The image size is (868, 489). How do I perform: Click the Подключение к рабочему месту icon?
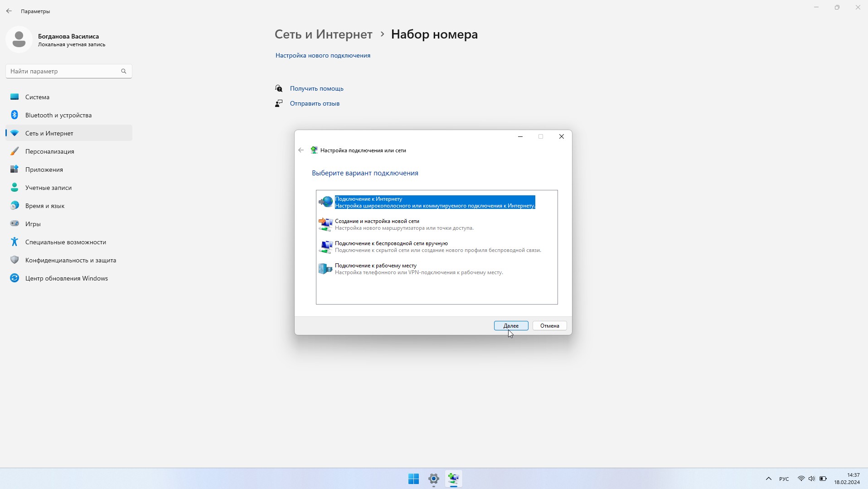coord(325,269)
